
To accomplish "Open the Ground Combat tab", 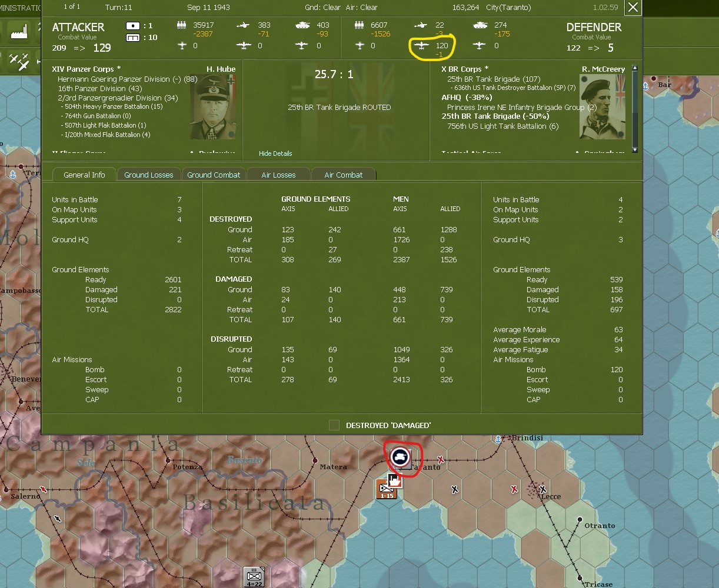I will (x=214, y=175).
